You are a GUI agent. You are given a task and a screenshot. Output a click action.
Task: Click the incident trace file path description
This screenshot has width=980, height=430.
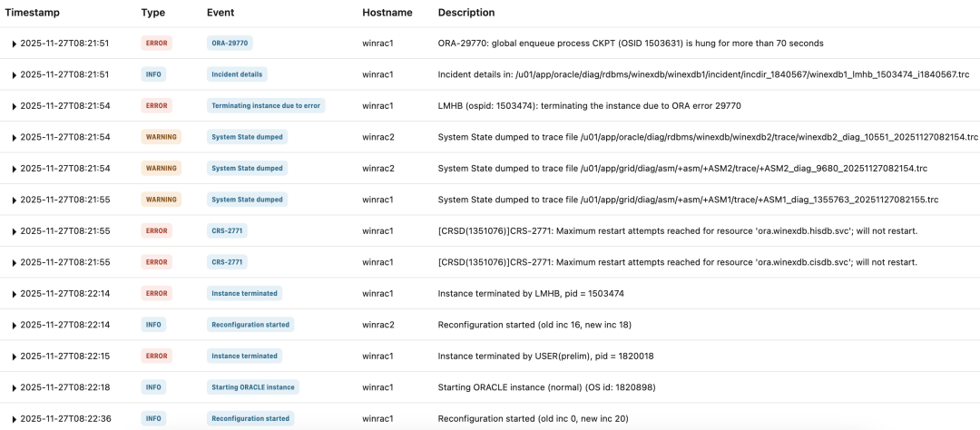click(x=704, y=75)
